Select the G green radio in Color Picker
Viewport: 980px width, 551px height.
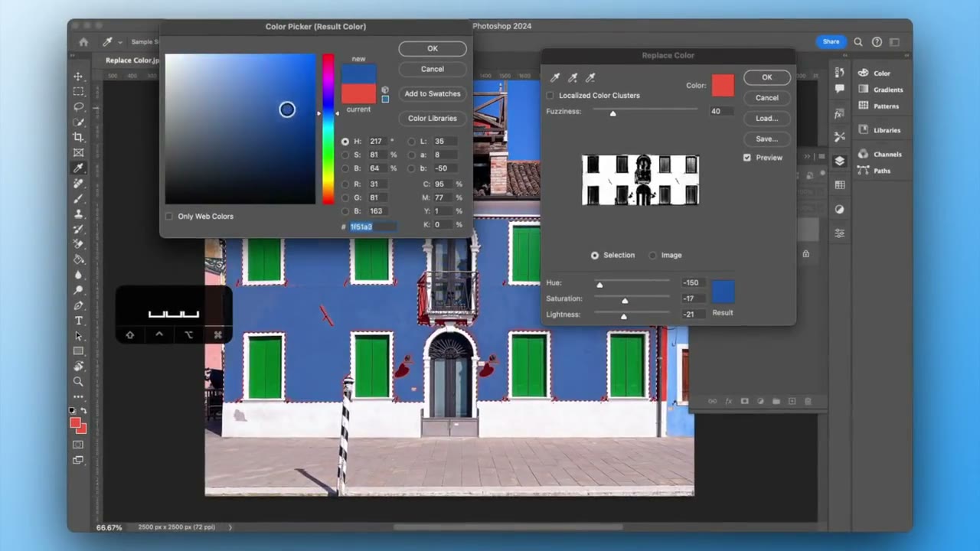click(x=345, y=198)
